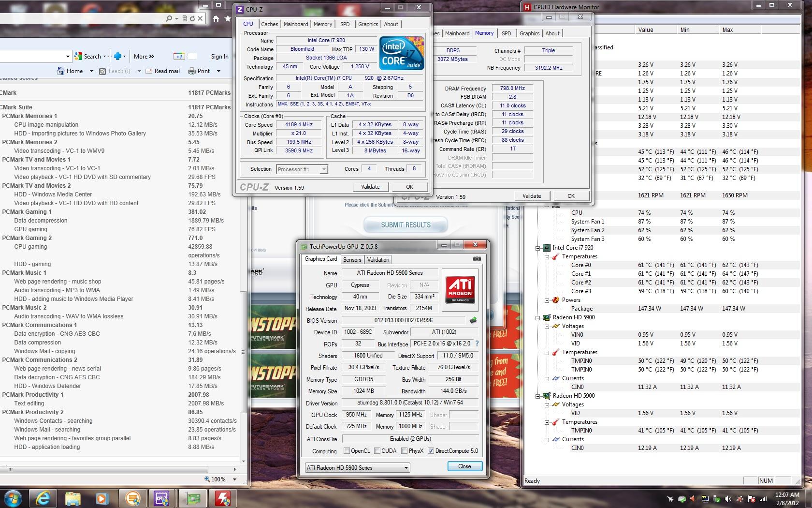Click OK in the rear CPU-Z Memory window
Screen dimensions: 812x508
571,196
